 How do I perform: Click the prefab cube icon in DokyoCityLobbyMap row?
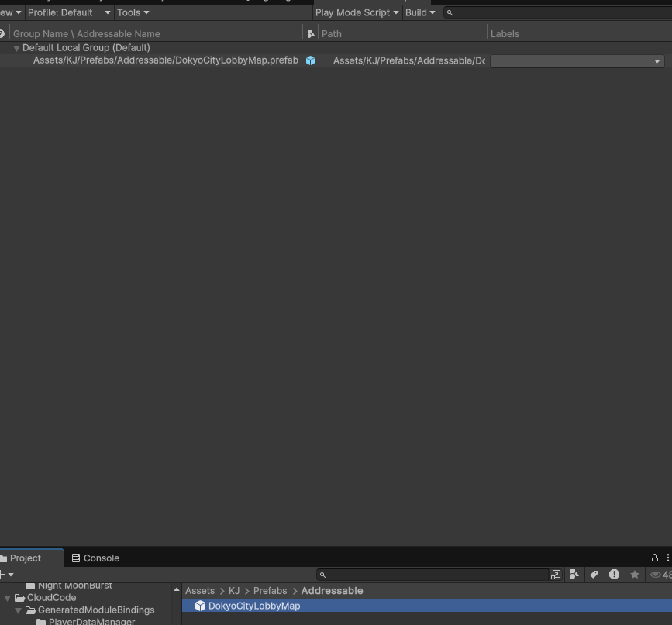[311, 61]
